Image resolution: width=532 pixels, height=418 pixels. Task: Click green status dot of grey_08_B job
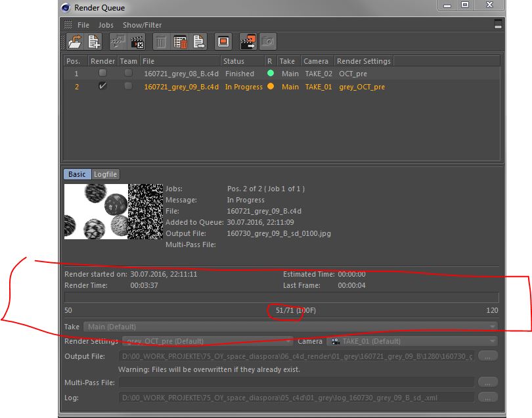271,73
